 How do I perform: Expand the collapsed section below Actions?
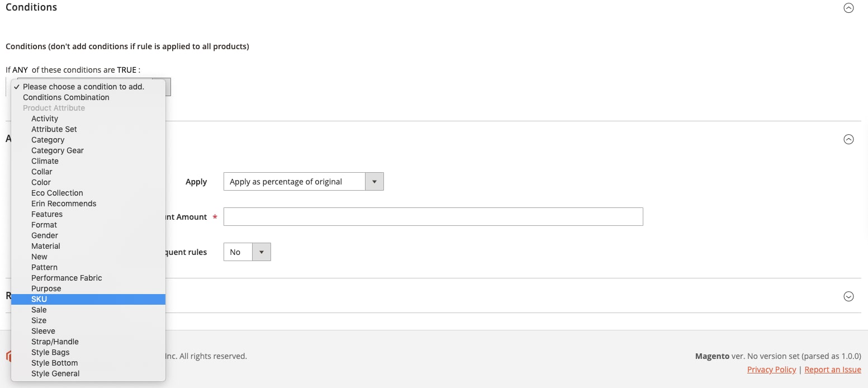click(848, 296)
